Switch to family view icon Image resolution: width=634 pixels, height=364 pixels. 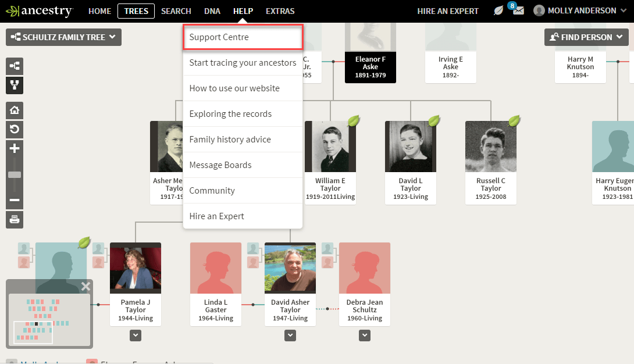point(15,85)
